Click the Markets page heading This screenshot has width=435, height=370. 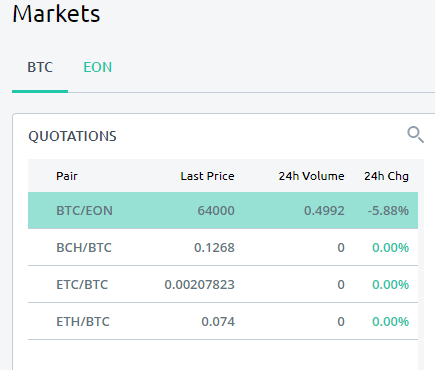coord(56,14)
